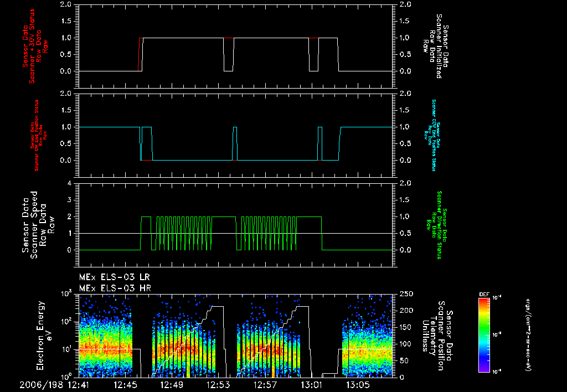Click the DEF color scale bar

click(x=484, y=335)
